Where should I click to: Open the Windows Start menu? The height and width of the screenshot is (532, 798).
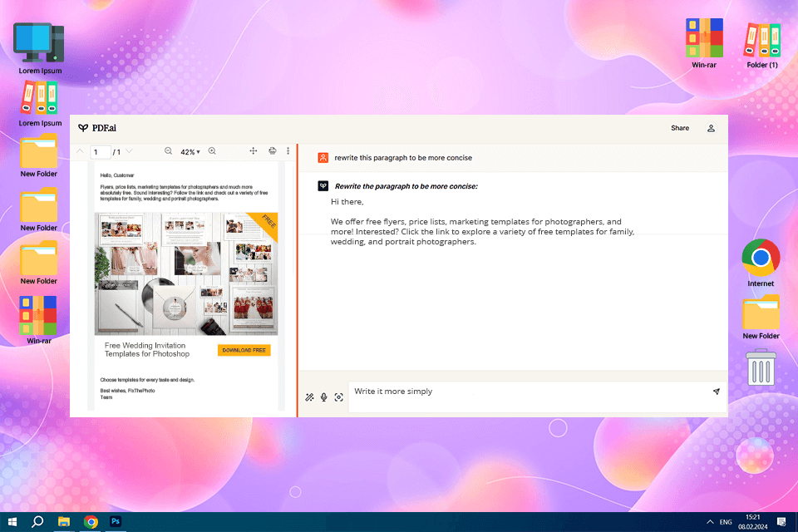[x=12, y=522]
